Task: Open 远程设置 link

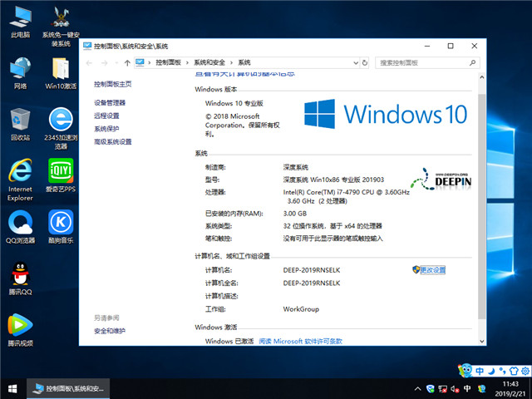Action: (106, 116)
